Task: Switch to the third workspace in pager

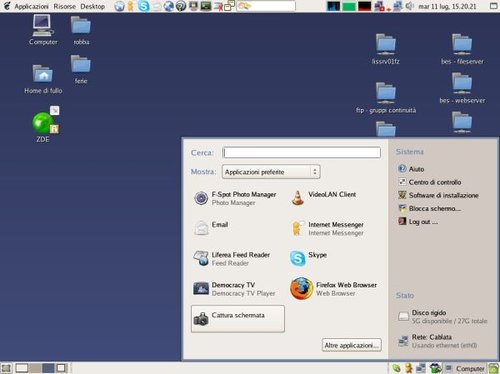Action: 48,368
